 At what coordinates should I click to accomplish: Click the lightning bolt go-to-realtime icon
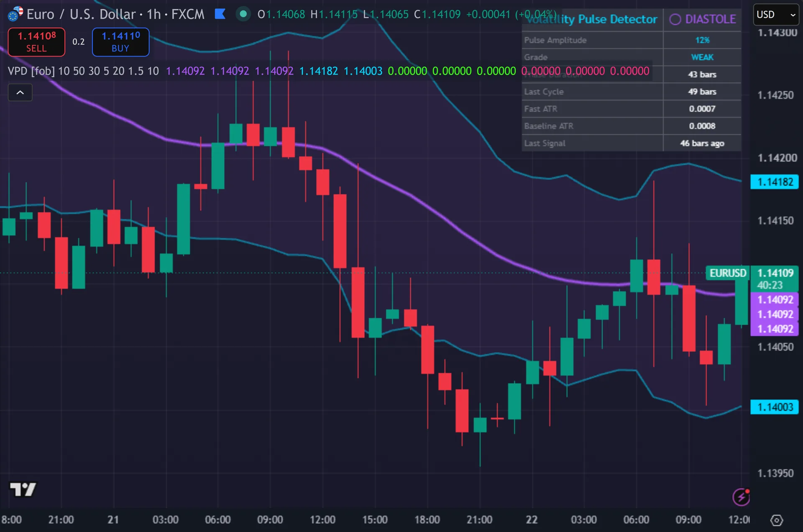(741, 497)
